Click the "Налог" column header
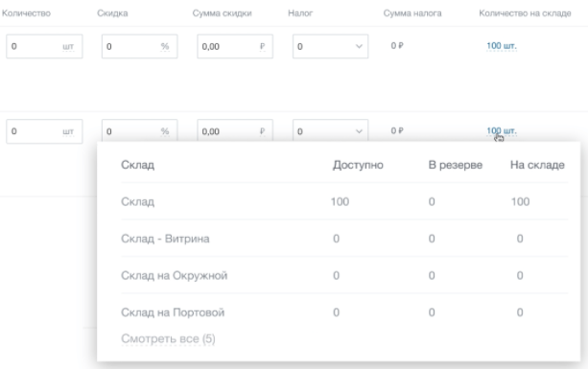 [300, 13]
